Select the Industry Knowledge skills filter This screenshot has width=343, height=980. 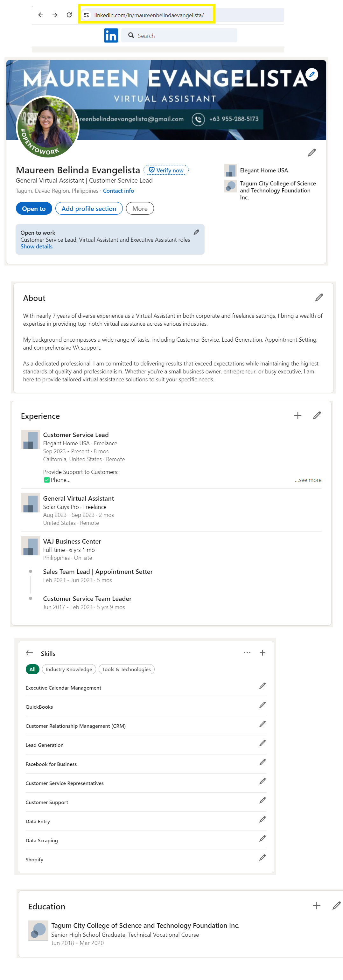click(69, 669)
